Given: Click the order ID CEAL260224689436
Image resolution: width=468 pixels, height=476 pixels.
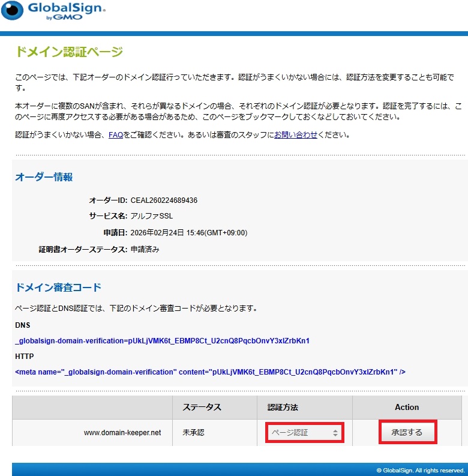Looking at the screenshot, I should click(164, 200).
